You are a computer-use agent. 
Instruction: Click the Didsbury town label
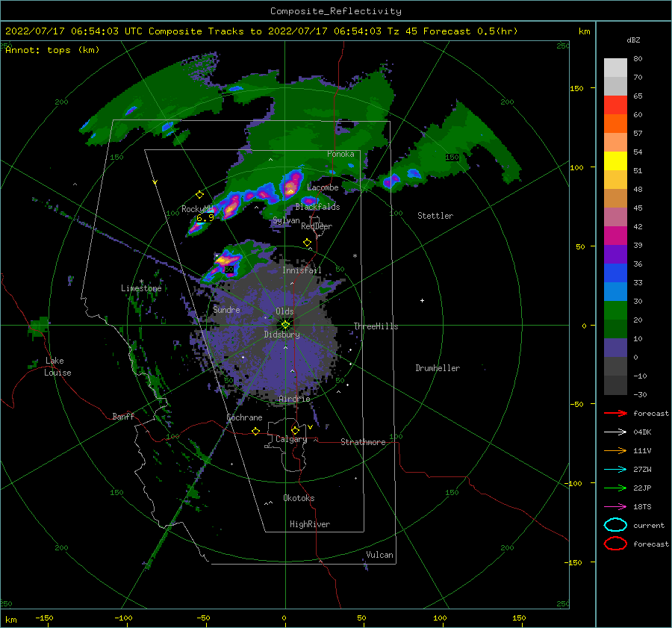point(281,335)
